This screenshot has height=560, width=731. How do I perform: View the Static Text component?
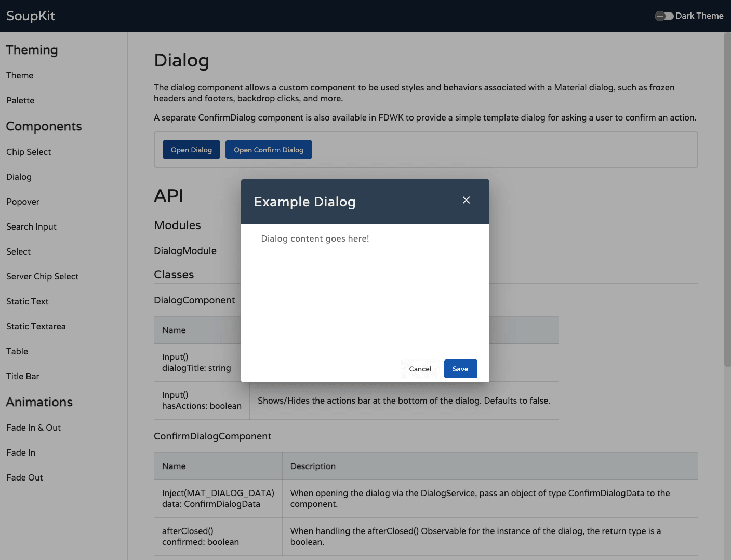(x=27, y=301)
